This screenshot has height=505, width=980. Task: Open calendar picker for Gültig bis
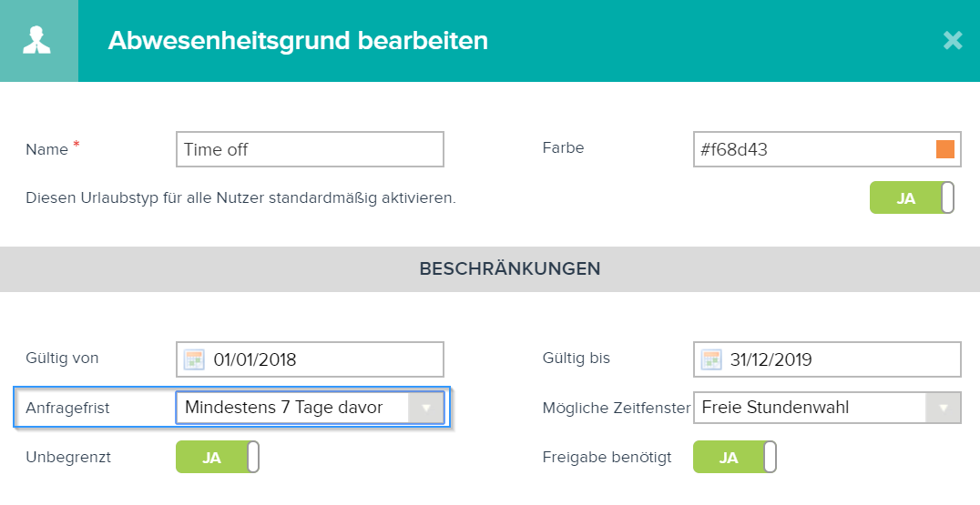click(x=711, y=359)
